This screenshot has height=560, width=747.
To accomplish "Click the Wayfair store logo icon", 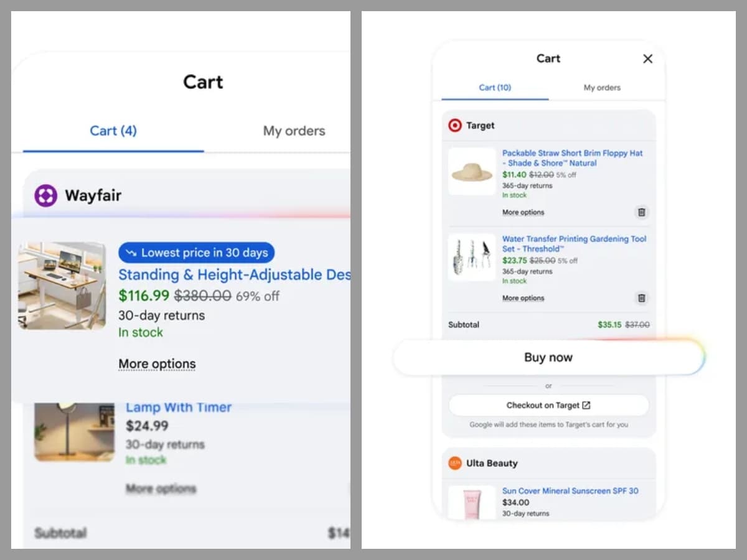I will [45, 195].
